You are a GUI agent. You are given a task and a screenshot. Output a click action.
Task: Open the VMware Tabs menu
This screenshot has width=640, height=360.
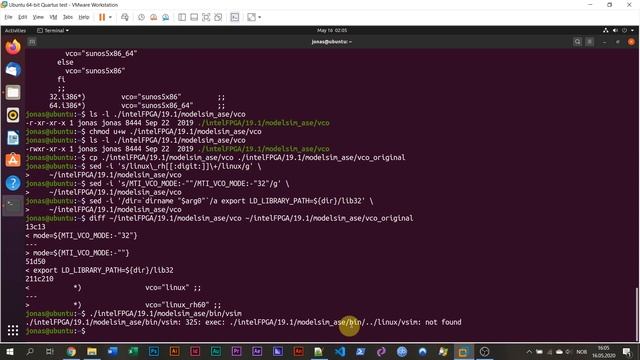click(68, 17)
